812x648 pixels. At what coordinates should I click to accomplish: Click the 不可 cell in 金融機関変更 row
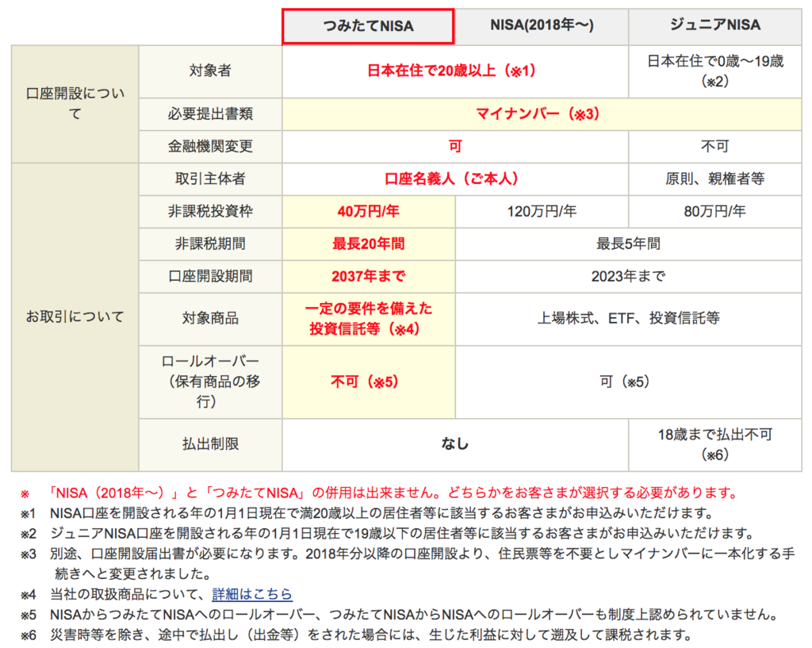click(715, 147)
